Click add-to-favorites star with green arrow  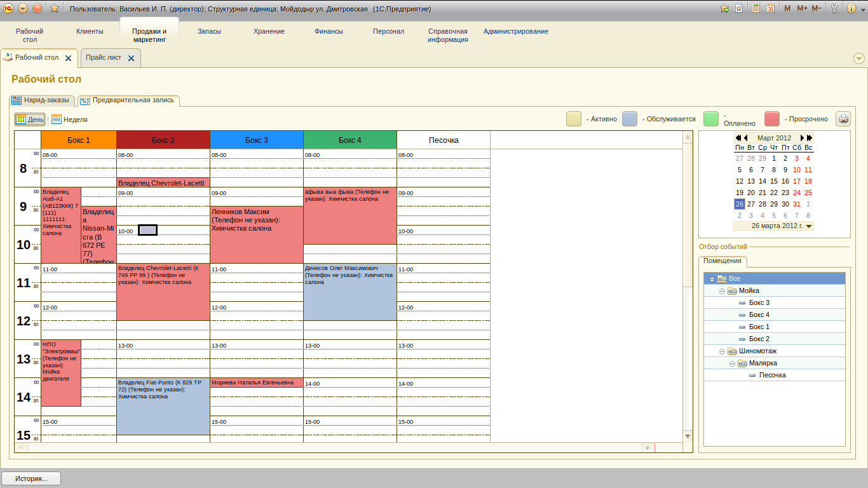[724, 8]
